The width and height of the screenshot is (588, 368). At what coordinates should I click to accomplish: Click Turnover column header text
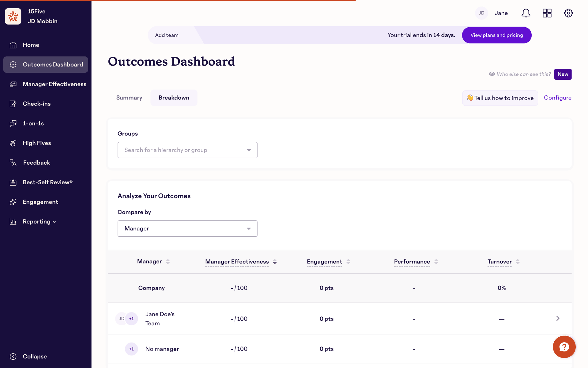pyautogui.click(x=499, y=262)
